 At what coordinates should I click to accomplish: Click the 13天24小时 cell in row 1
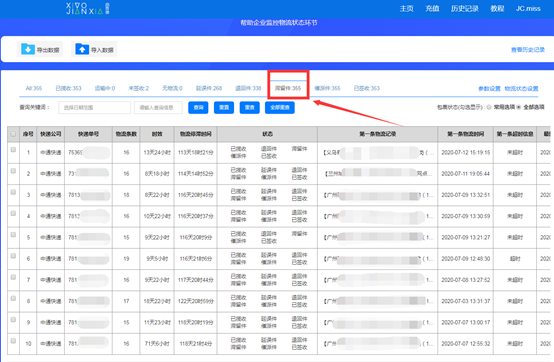tap(157, 153)
